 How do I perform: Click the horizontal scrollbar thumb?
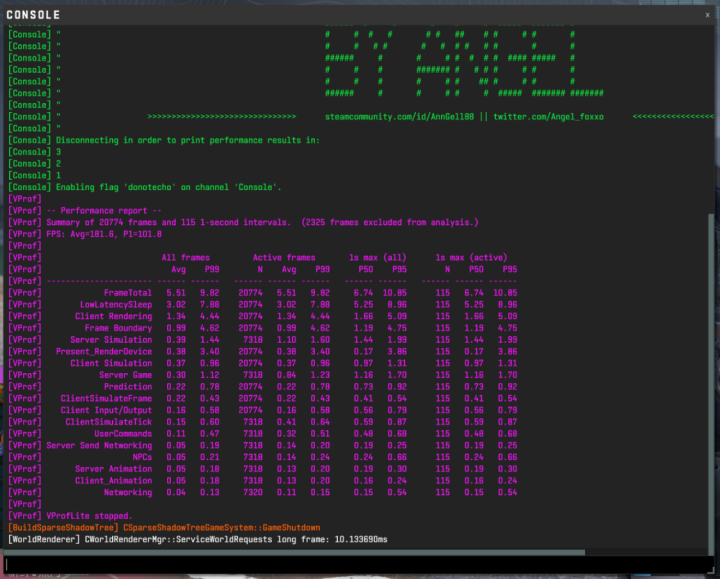[294, 552]
